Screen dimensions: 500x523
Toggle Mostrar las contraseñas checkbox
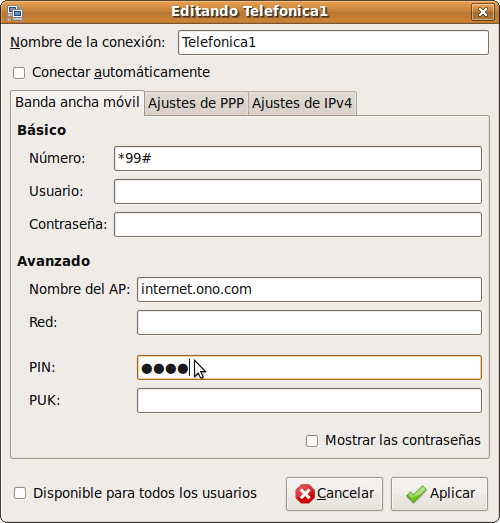coord(312,441)
